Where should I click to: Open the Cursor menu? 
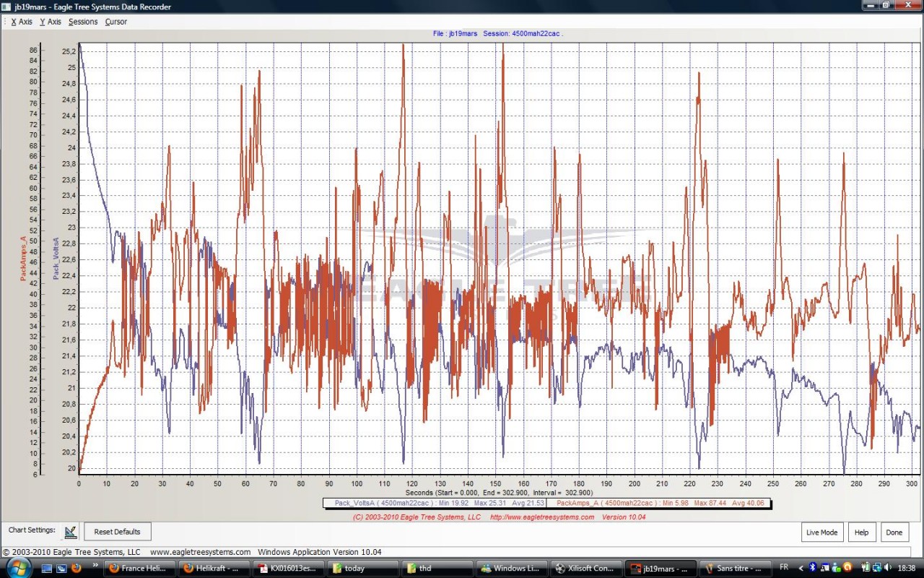pos(116,22)
